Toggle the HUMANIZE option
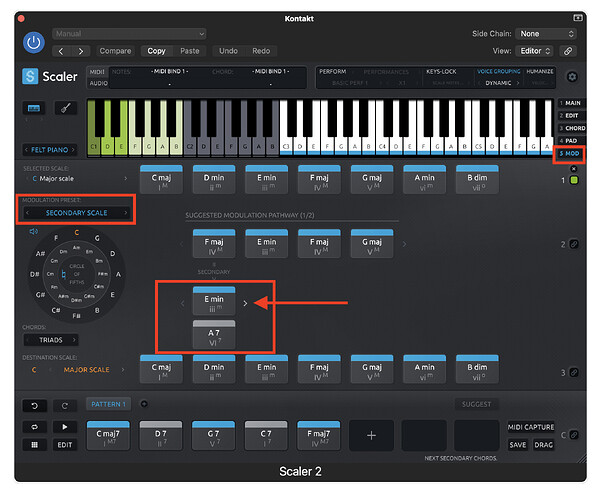601x499 pixels. (540, 72)
